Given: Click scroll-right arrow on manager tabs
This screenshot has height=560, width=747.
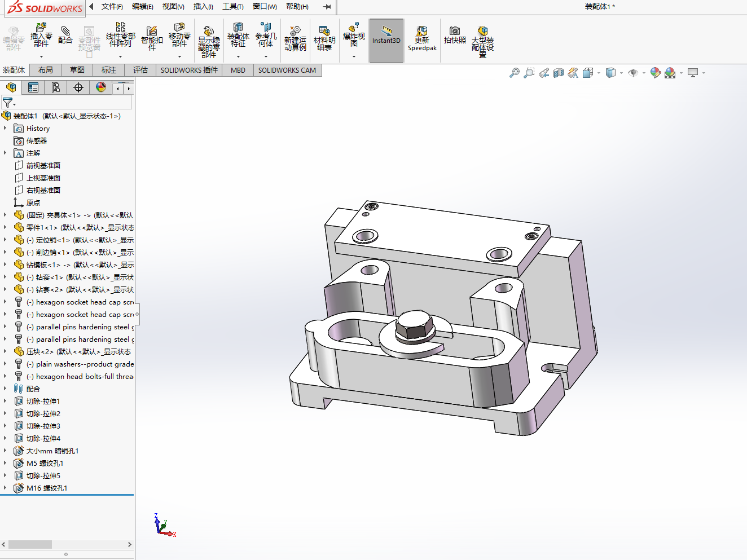Looking at the screenshot, I should [x=129, y=89].
